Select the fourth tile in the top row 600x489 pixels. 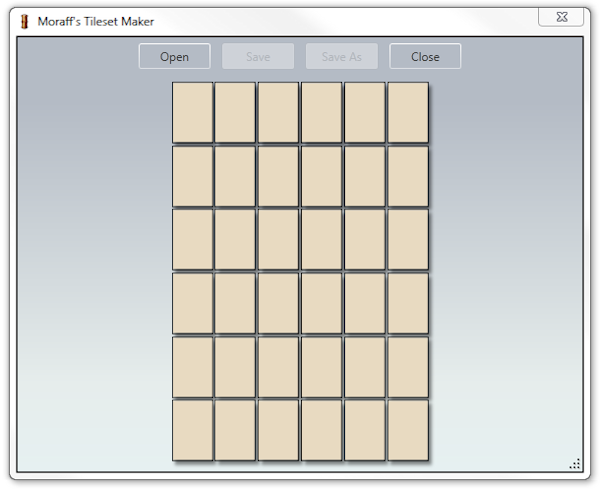pos(322,112)
